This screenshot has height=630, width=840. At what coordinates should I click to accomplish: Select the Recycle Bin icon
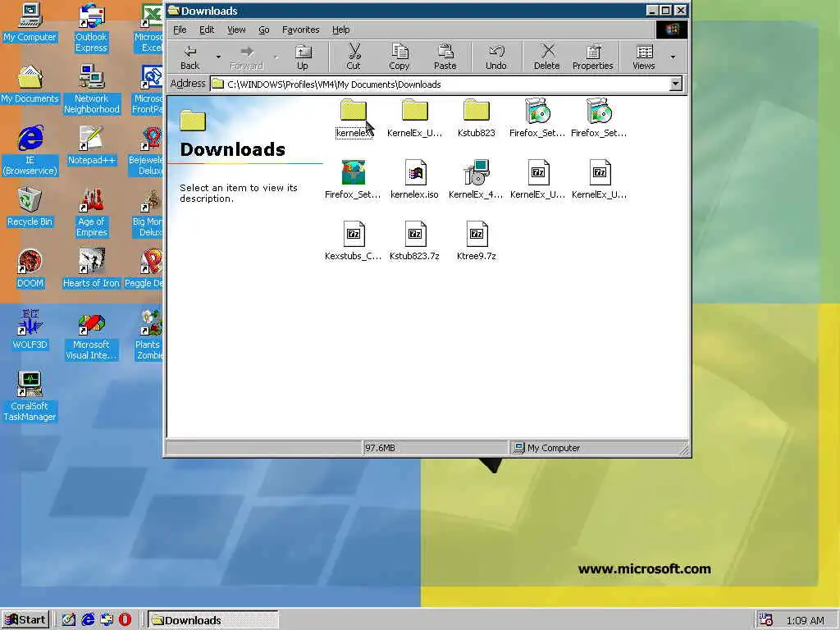pos(30,208)
